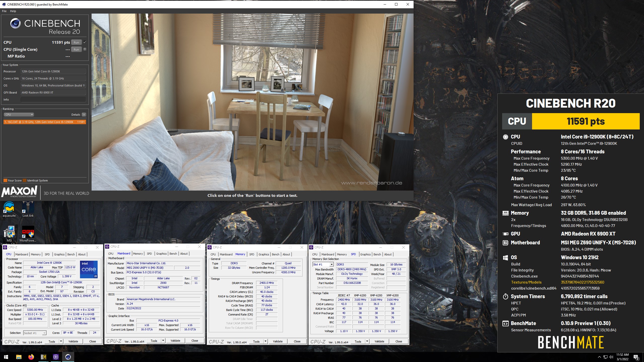644x362 pixels.
Task: Select the 12900K ranking result row
Action: 45,122
